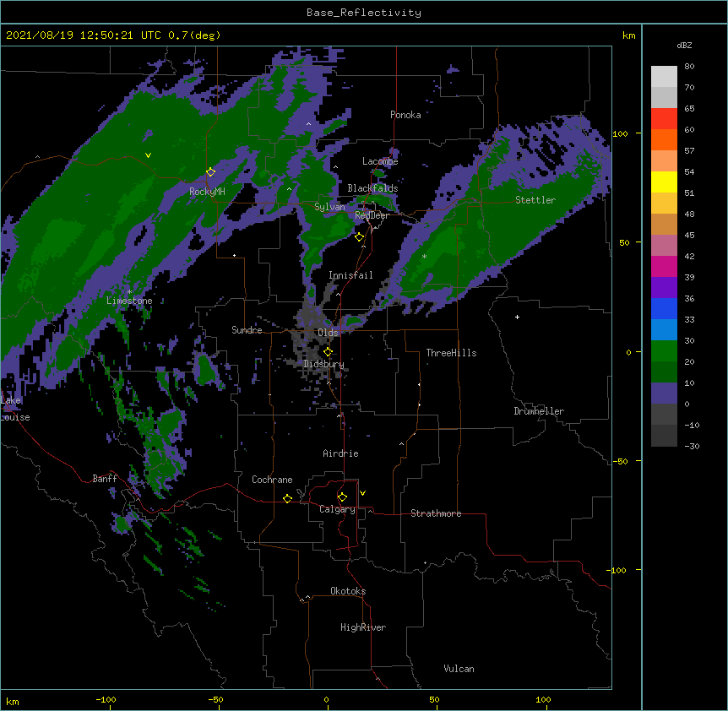
Task: Click the 0 km tick on bottom axis
Action: click(326, 699)
